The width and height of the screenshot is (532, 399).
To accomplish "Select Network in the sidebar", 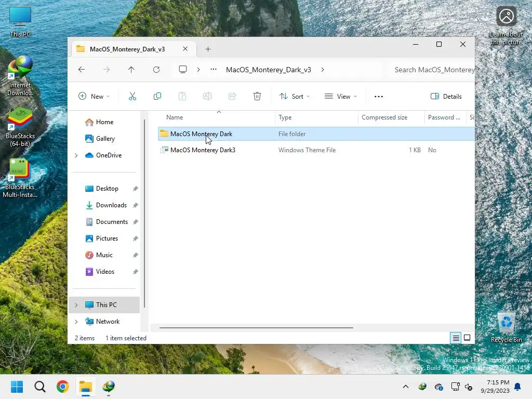I will pyautogui.click(x=108, y=321).
